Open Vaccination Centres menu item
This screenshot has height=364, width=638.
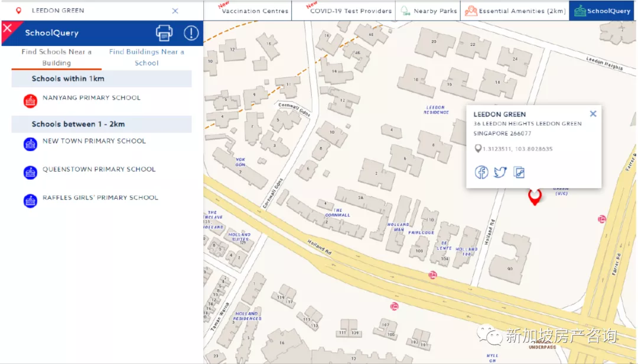tap(255, 11)
